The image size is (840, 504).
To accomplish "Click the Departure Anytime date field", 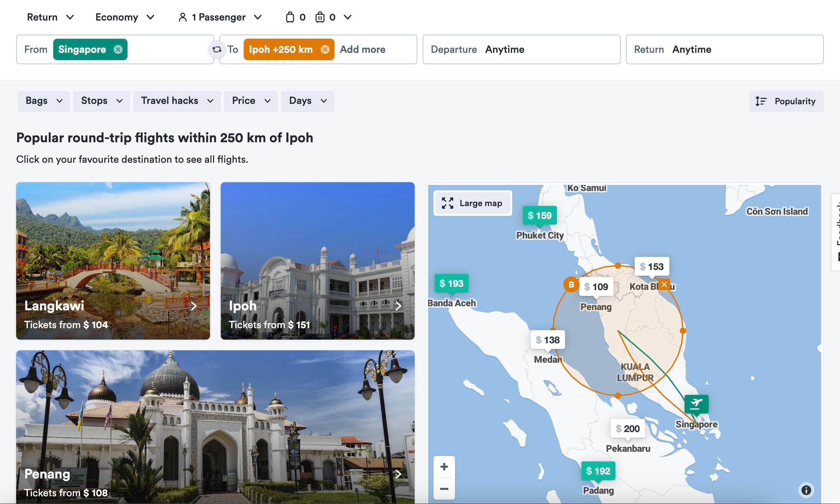I will (521, 49).
